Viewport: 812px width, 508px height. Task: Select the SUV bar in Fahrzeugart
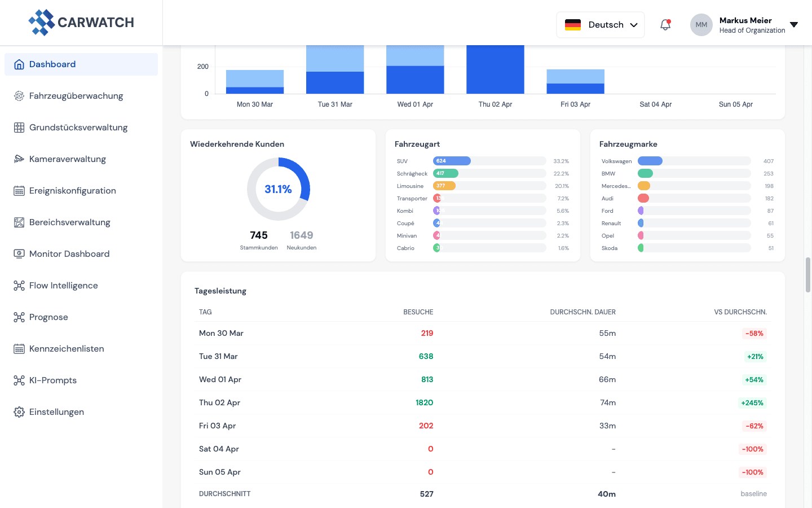pyautogui.click(x=451, y=161)
